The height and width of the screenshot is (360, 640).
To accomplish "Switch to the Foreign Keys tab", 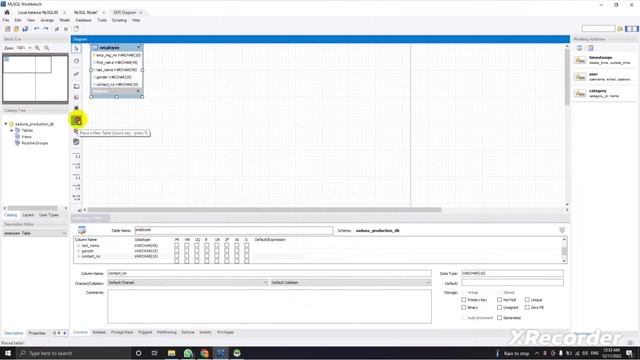I will (122, 332).
